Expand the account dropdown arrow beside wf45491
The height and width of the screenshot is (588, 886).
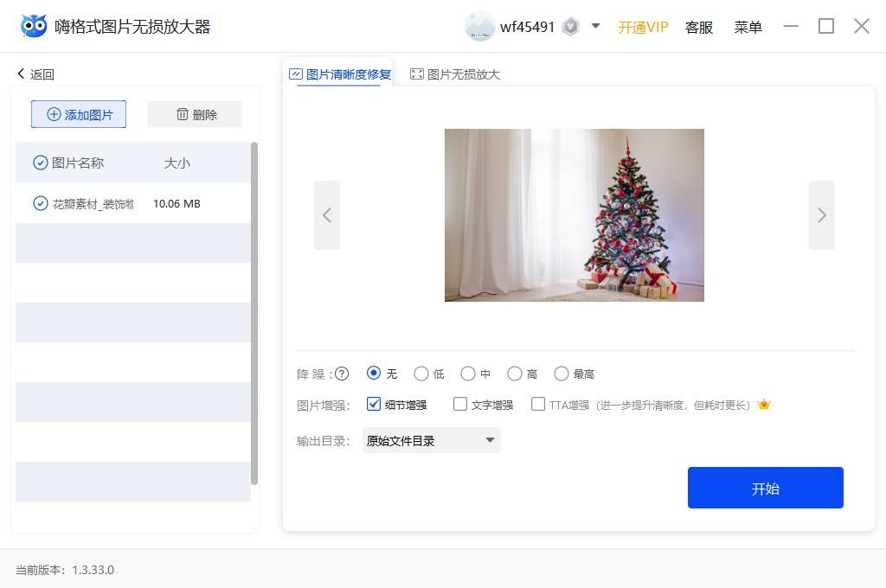click(x=595, y=26)
